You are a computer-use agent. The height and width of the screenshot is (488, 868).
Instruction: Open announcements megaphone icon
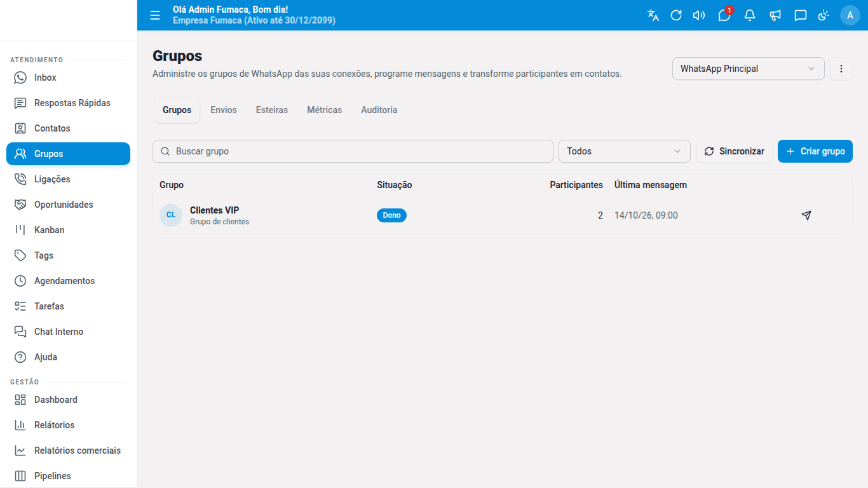(775, 15)
